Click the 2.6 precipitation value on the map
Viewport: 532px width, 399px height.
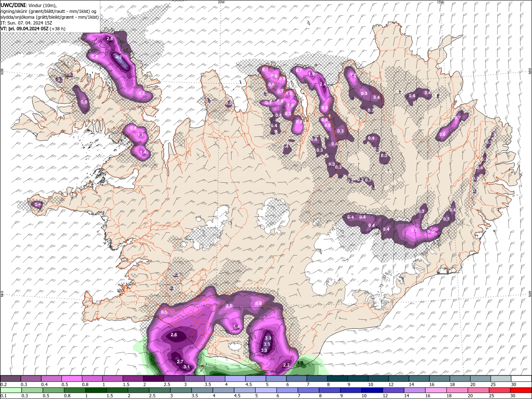pyautogui.click(x=174, y=335)
